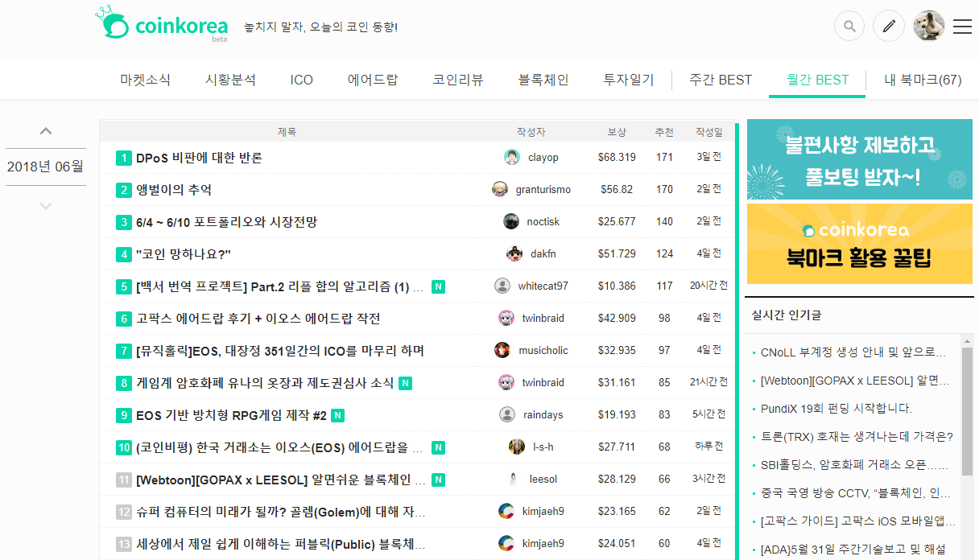This screenshot has width=979, height=560.
Task: Open [Webtoon][GOPAX x LEESOL] post in main list
Action: tap(281, 480)
